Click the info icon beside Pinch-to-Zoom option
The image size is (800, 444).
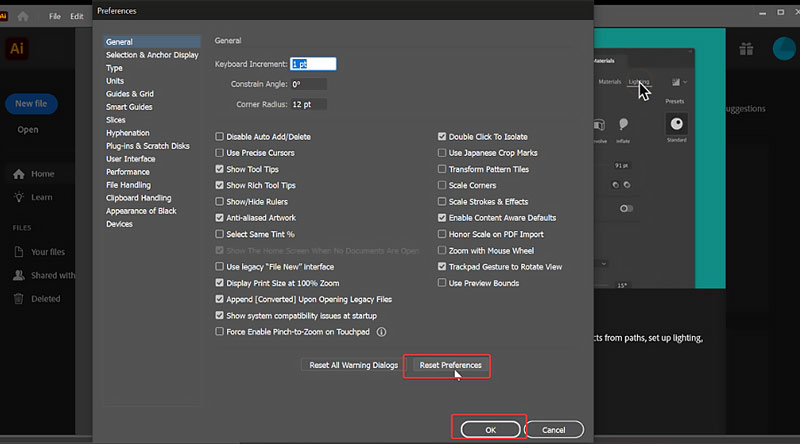(x=381, y=332)
